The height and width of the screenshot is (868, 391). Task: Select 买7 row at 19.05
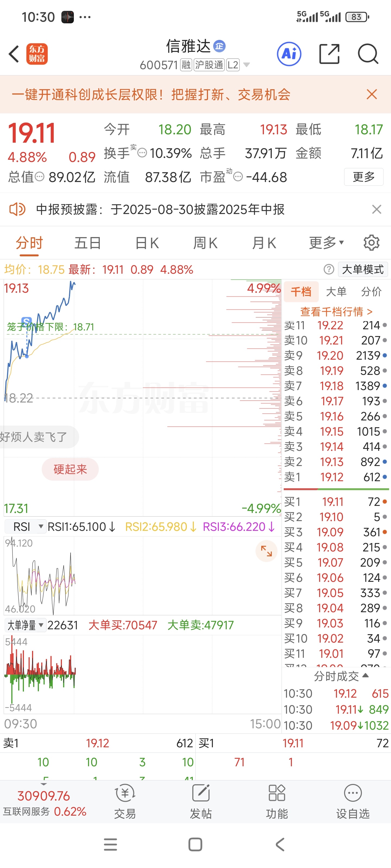[336, 593]
